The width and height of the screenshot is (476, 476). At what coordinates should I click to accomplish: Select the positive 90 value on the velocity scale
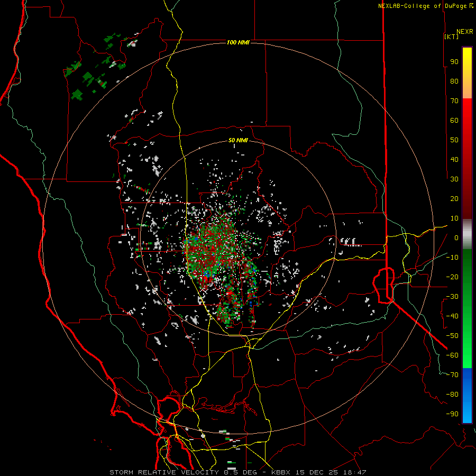coord(454,62)
